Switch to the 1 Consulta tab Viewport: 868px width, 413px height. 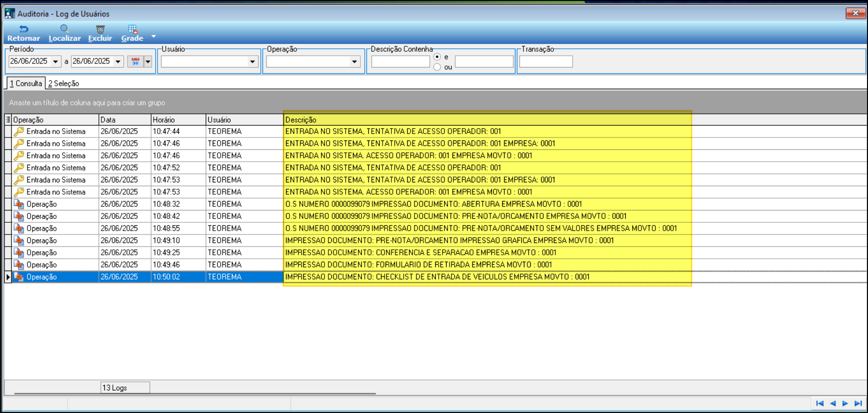tap(26, 83)
